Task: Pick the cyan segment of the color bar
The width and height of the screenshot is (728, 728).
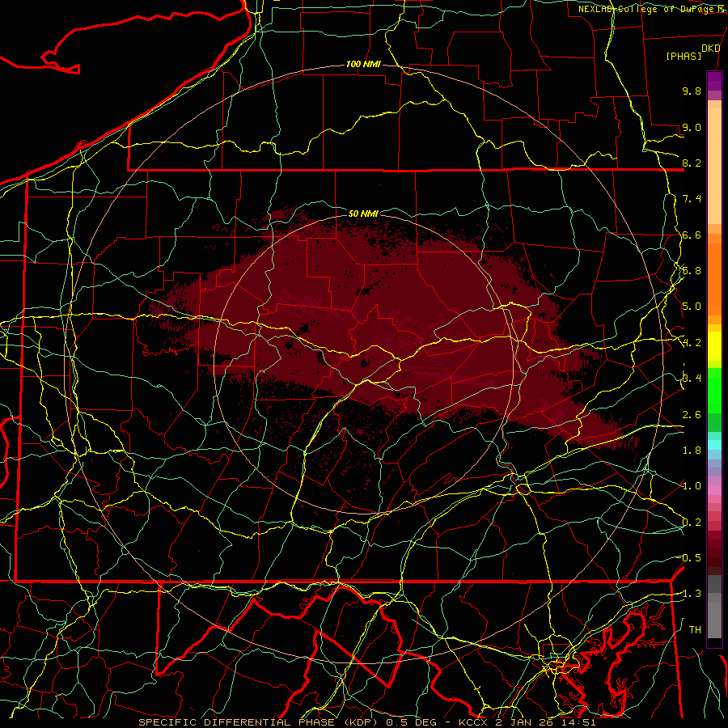Action: (714, 445)
